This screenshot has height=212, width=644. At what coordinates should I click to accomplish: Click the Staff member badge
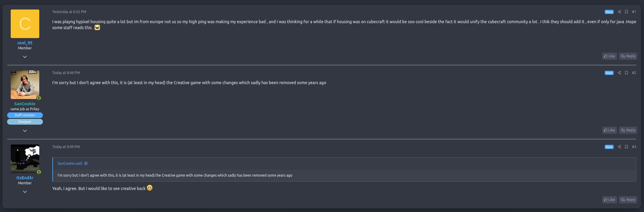[25, 115]
